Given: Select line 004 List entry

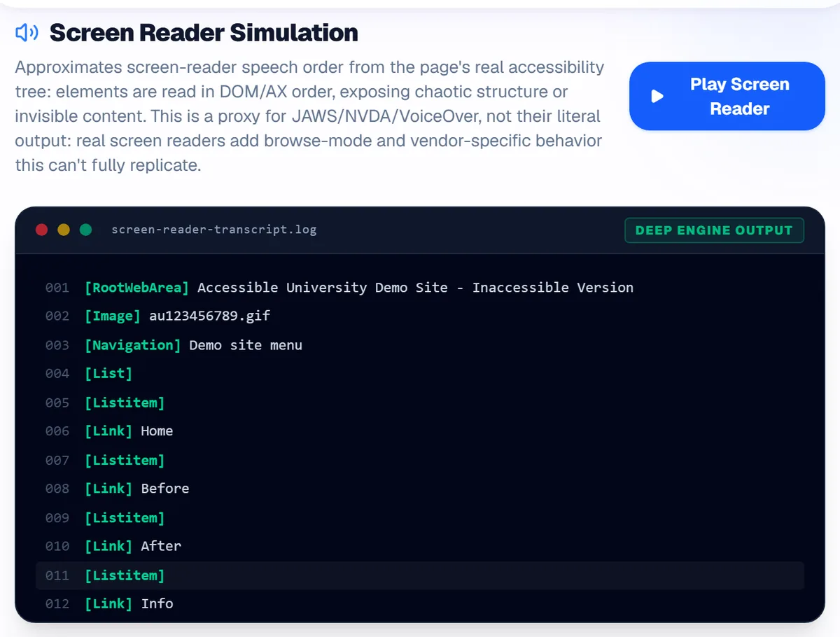Looking at the screenshot, I should pos(420,374).
